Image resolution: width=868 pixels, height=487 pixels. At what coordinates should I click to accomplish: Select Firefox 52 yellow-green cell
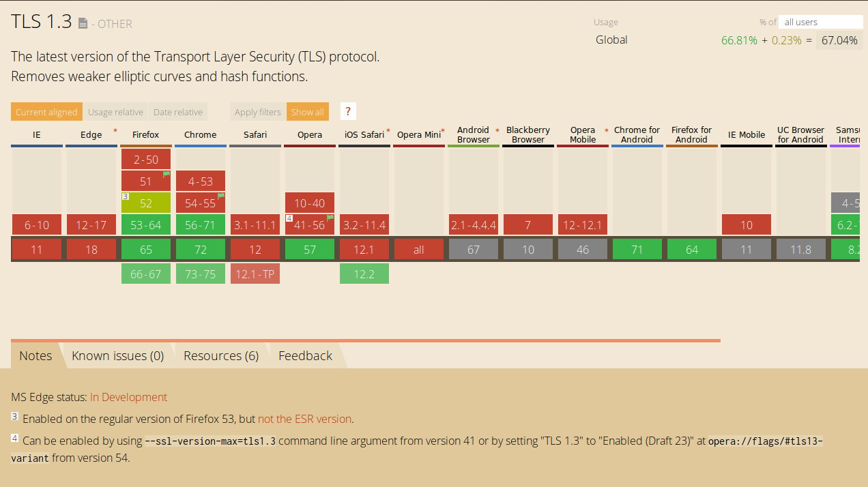coord(146,203)
